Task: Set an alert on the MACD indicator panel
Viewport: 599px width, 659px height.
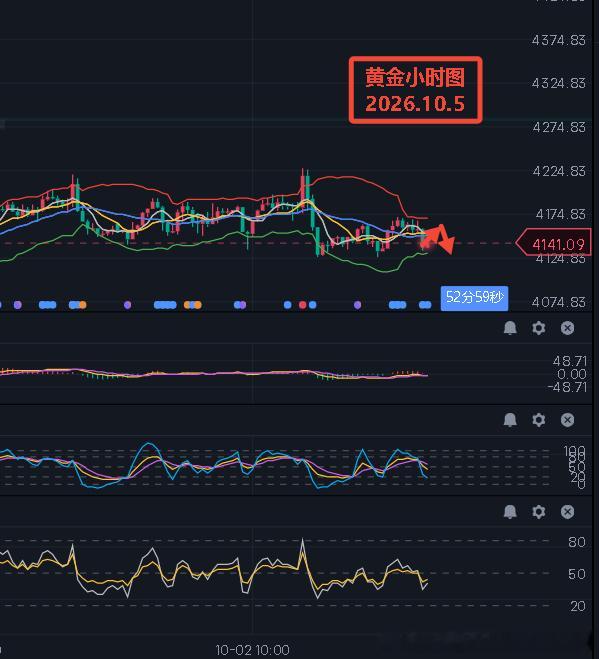Action: 510,328
